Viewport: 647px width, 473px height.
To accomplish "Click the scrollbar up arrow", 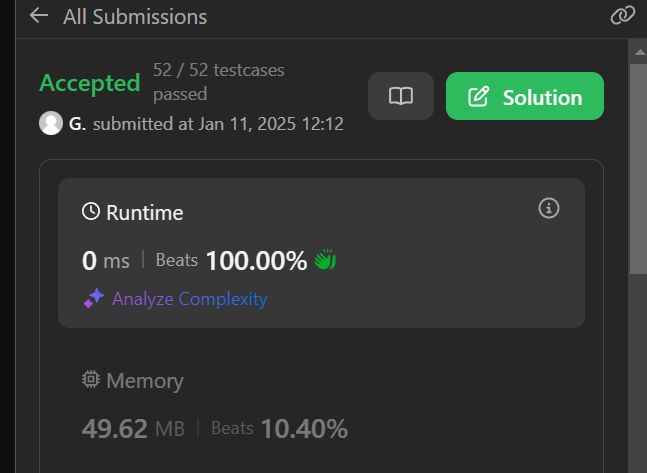I will (638, 48).
